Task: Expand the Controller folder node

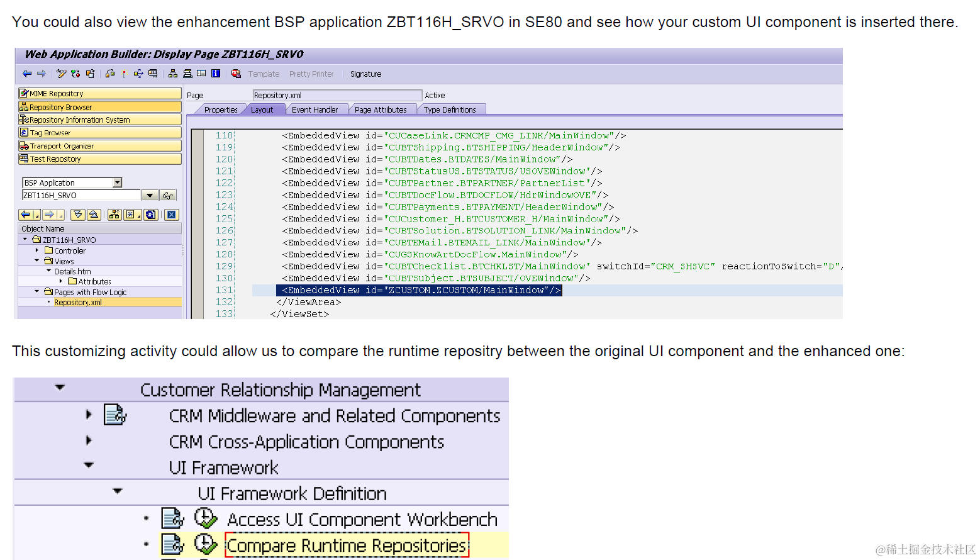Action: [x=36, y=250]
